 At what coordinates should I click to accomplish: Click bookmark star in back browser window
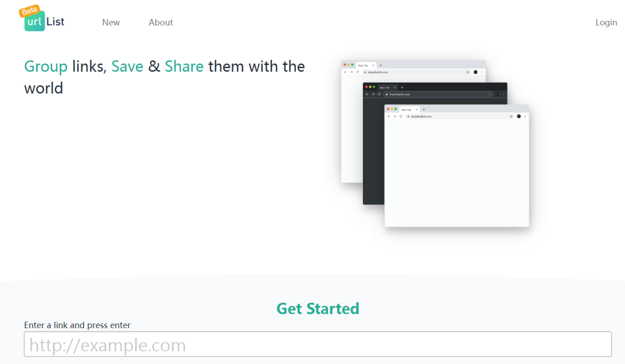click(468, 72)
